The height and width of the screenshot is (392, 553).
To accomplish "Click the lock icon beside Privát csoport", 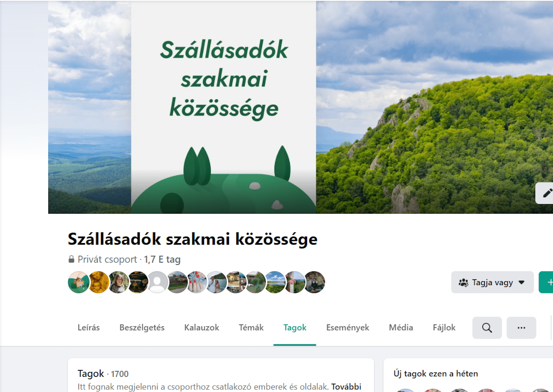I will (x=71, y=259).
